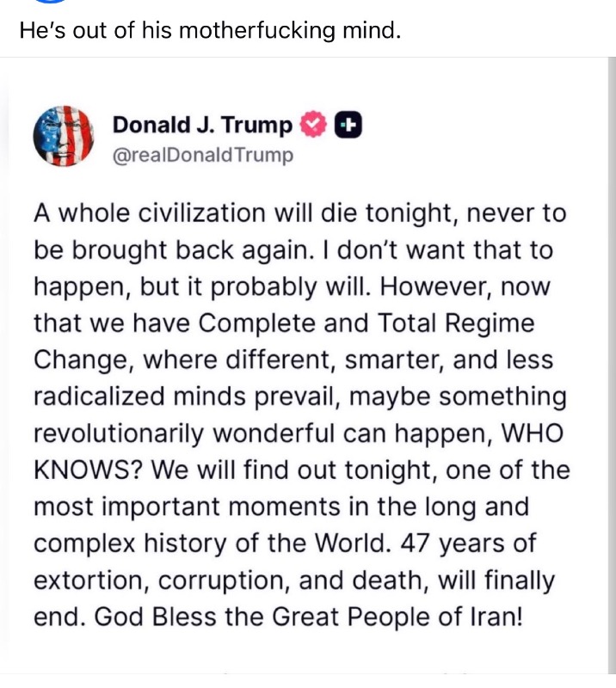
Task: Click the caption "He's out of his motherfucking mind."
Action: click(x=210, y=32)
